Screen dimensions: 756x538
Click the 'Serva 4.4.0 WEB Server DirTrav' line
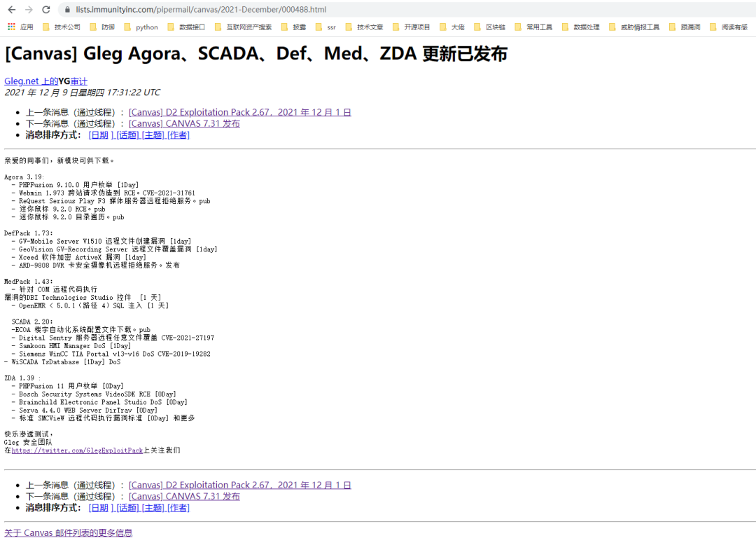[x=85, y=410]
